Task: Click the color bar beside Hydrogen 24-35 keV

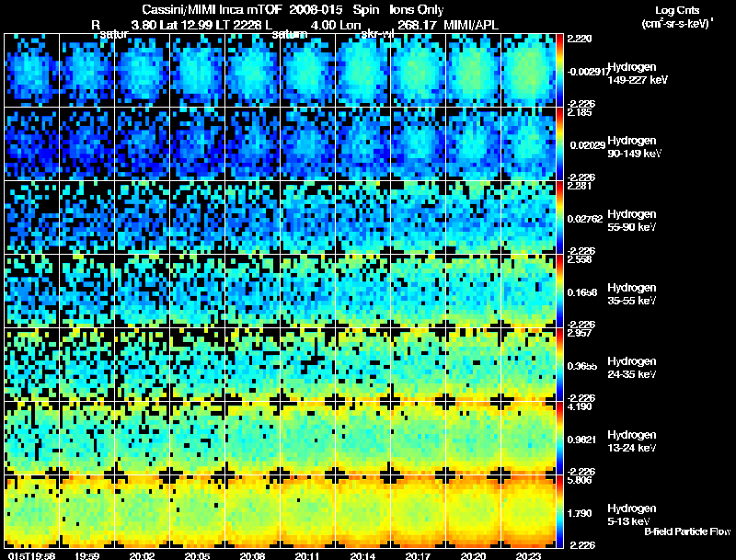Action: tap(559, 365)
